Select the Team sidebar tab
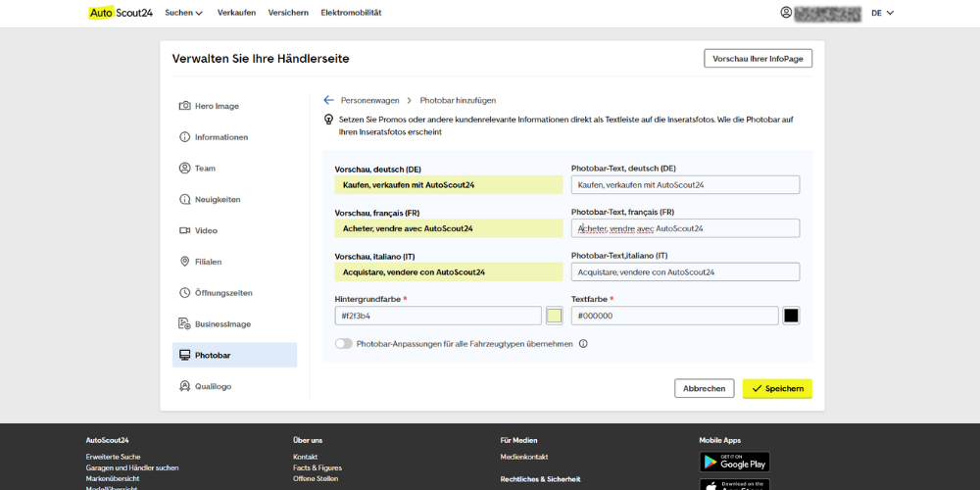Viewport: 980px width, 490px height. click(234, 169)
